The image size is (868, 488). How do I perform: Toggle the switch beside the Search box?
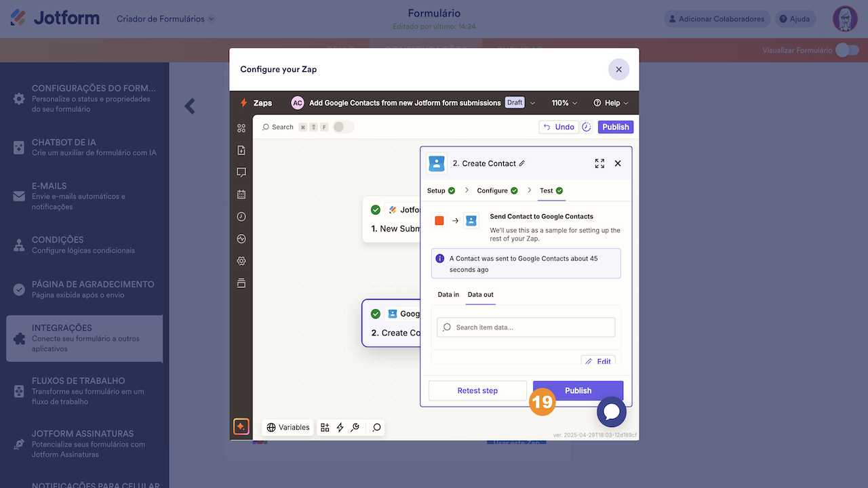(344, 127)
